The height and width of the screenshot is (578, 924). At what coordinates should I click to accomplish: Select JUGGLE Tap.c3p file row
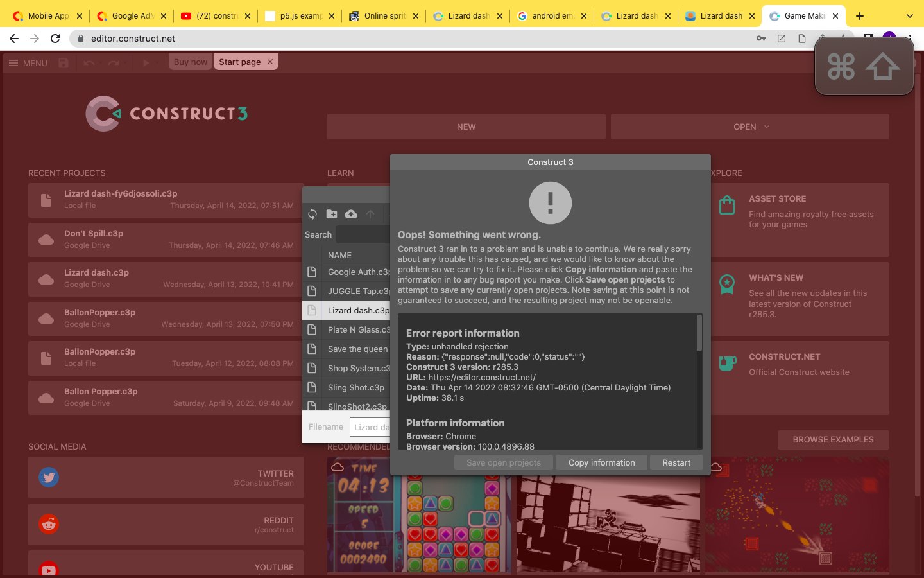pos(346,291)
